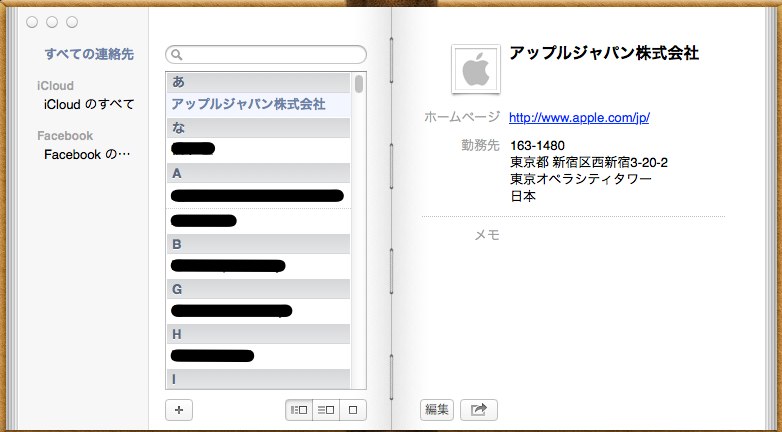Click the plus button to add contact

click(179, 410)
